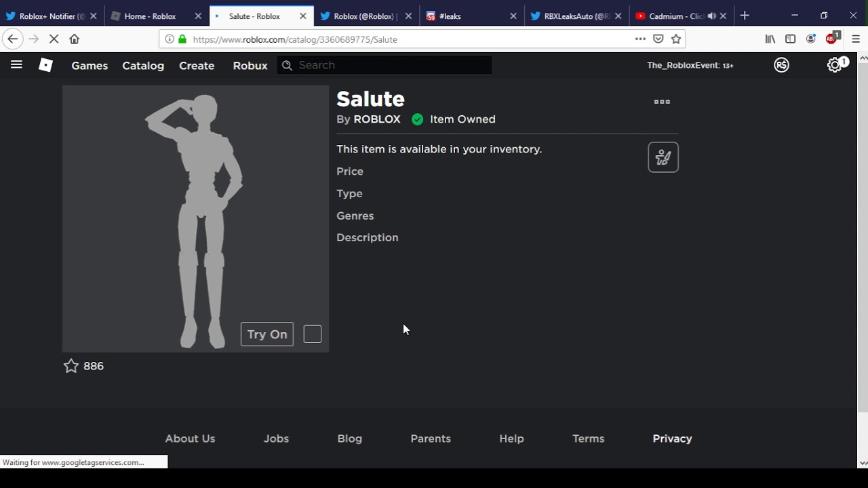This screenshot has width=868, height=488.
Task: Click the avatar wear item icon
Action: tap(663, 157)
